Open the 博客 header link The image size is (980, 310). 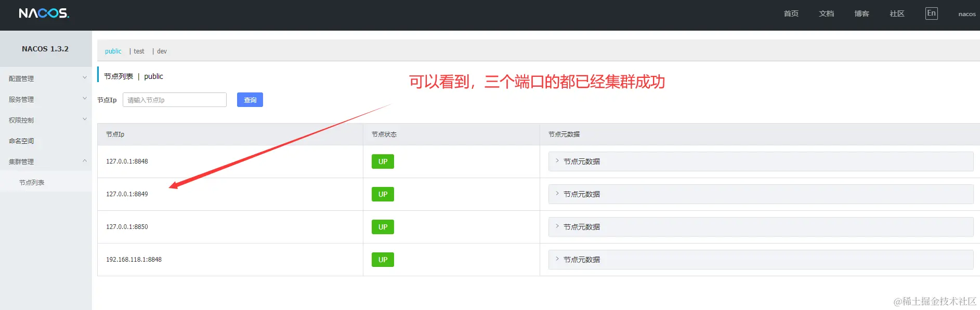click(x=861, y=14)
